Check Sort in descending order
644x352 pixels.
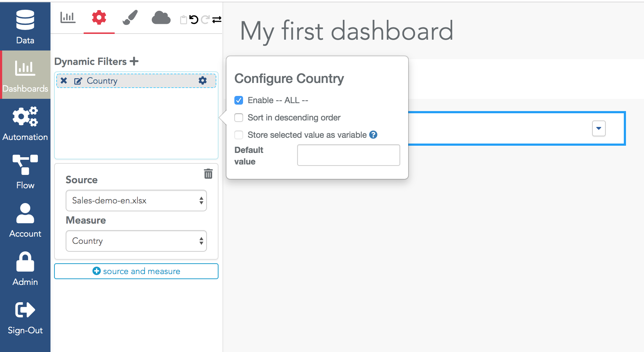[239, 118]
